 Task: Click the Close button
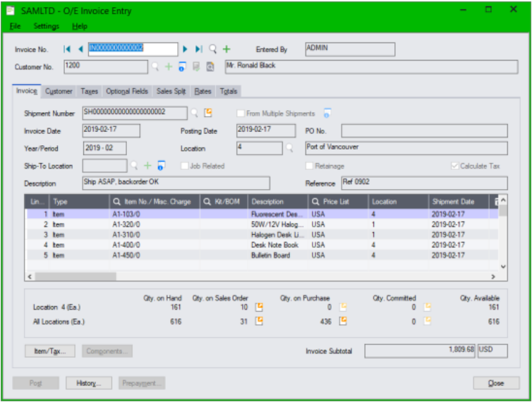496,383
